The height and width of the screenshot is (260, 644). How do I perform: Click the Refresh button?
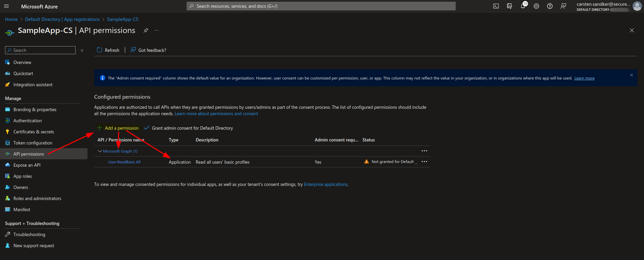tap(108, 50)
